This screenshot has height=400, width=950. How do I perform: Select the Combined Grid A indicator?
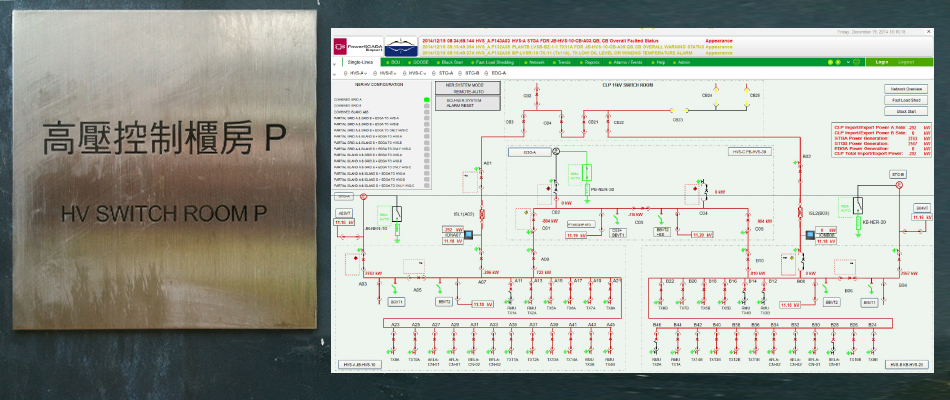[x=425, y=100]
